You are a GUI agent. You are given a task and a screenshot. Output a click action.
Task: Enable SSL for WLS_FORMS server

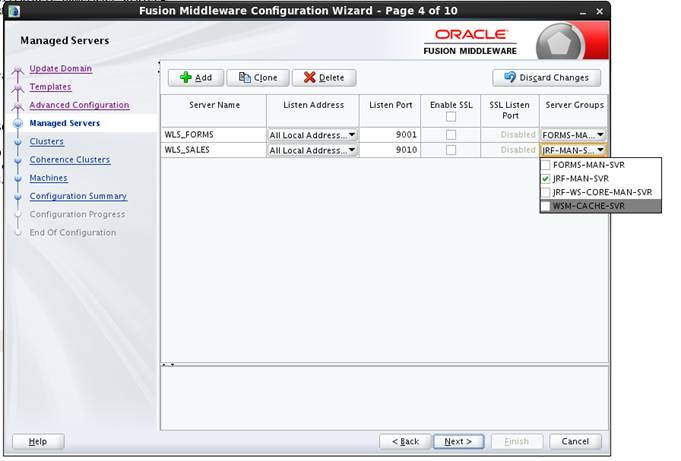pos(451,135)
